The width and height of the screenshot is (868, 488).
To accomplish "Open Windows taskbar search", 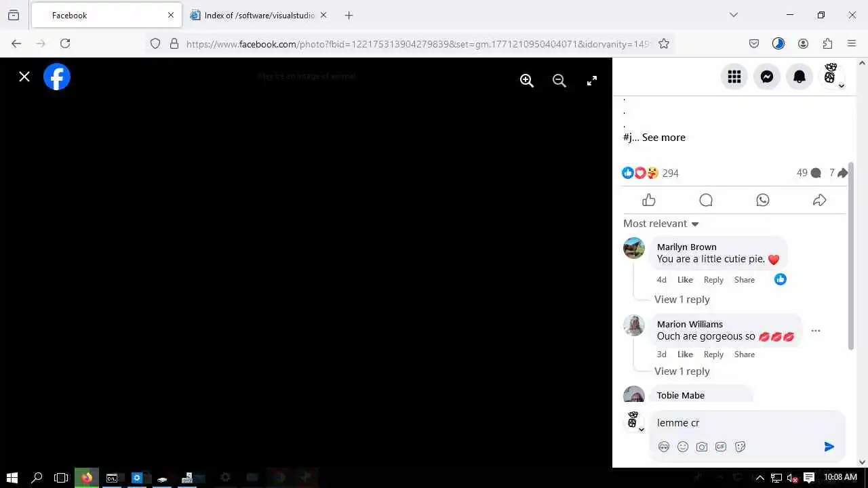I will (37, 478).
